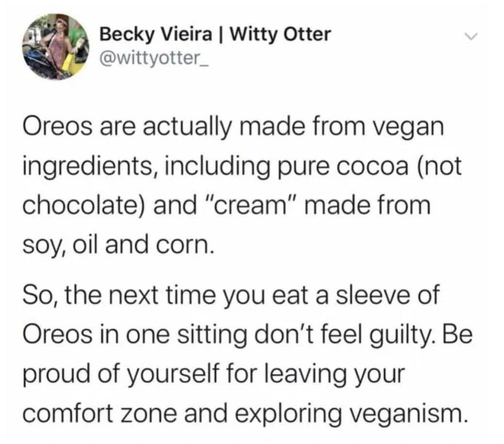Open Becky Vieira's profile picture
This screenshot has height=444, width=504.
pos(53,47)
